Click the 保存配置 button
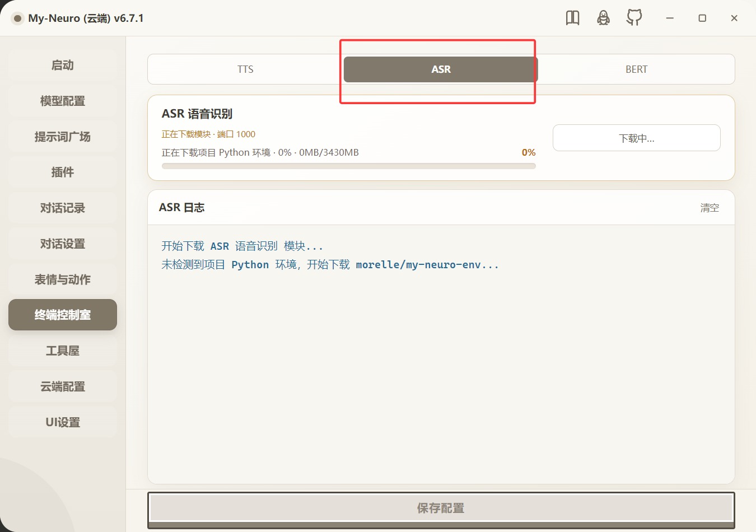This screenshot has height=532, width=756. point(441,508)
